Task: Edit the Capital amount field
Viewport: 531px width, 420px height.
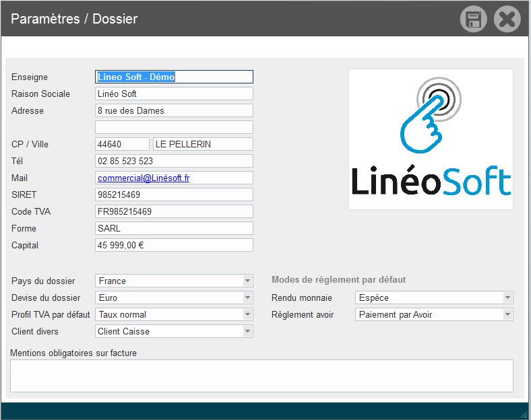Action: pos(174,245)
